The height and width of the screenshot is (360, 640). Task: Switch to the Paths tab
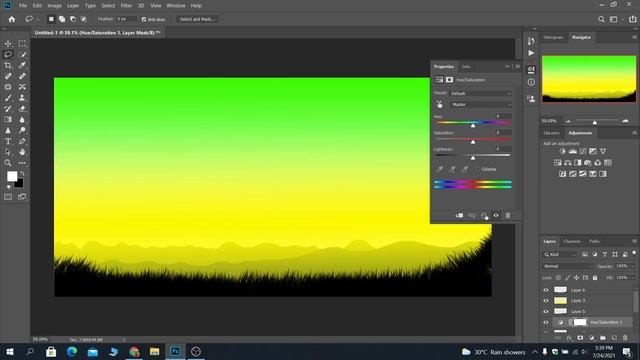(x=594, y=241)
